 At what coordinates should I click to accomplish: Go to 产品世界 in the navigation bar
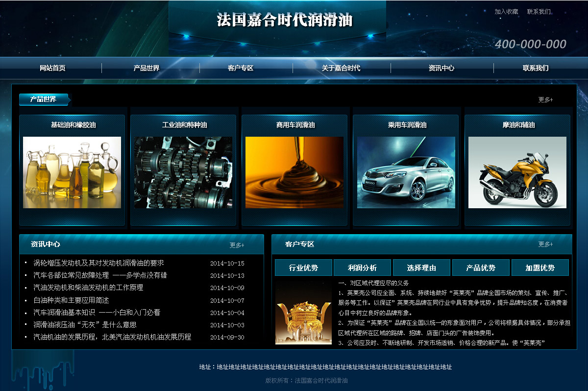pos(147,68)
